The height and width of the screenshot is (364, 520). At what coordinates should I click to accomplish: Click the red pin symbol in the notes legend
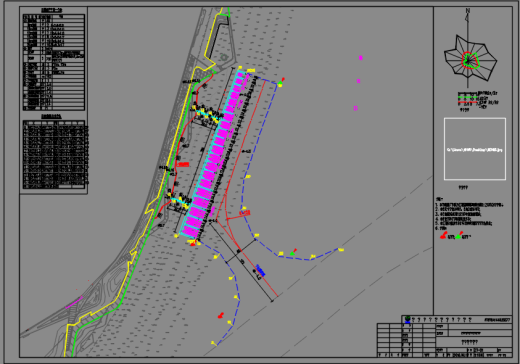[x=443, y=236]
